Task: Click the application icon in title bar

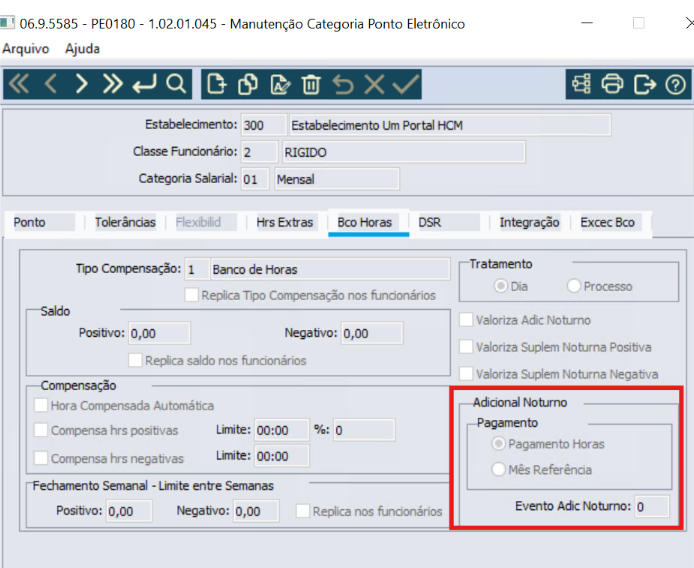Action: point(7,23)
